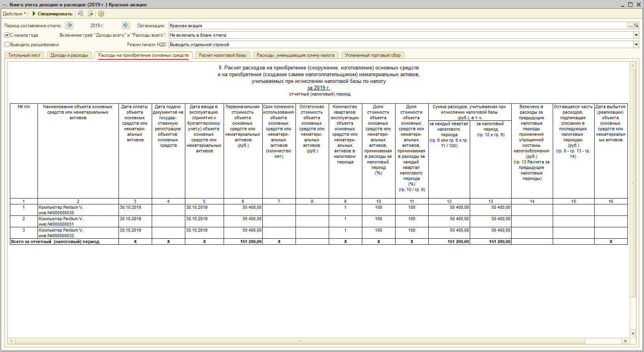Open help via the question mark icon
This screenshot has width=644, height=352.
click(101, 14)
